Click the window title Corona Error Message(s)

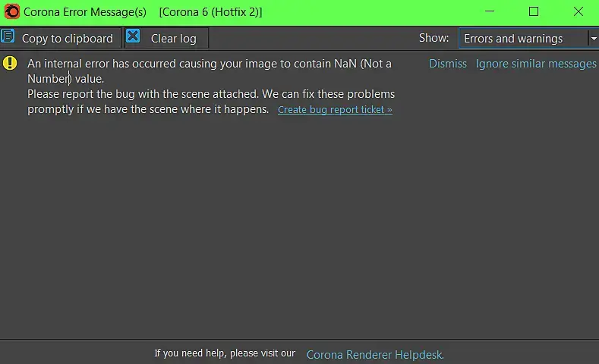tap(85, 12)
